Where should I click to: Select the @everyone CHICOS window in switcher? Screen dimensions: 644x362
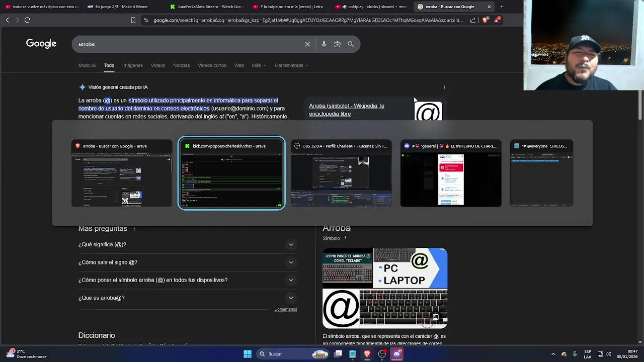pyautogui.click(x=541, y=173)
